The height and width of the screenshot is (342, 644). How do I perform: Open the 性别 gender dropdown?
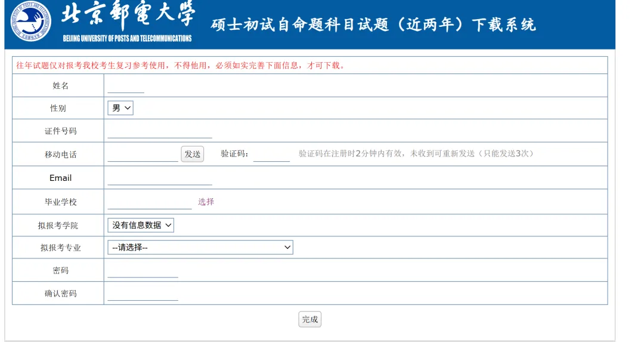[120, 108]
